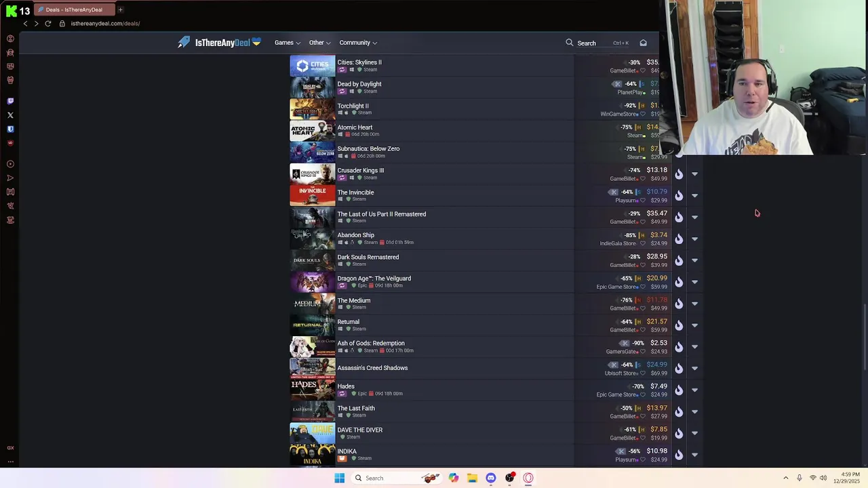
Task: Expand the dropdown arrow on The Last Faith row
Action: tap(694, 411)
